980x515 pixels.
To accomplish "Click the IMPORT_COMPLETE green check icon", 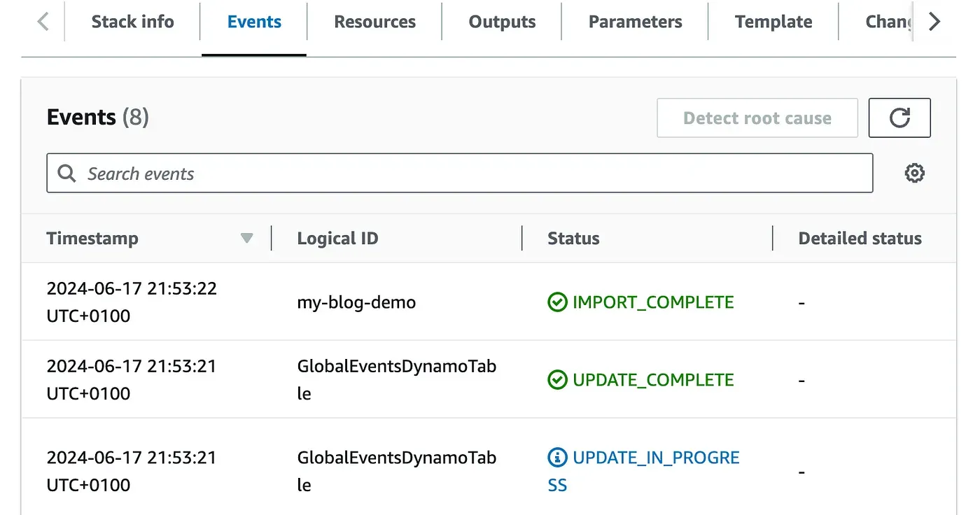I will [557, 302].
